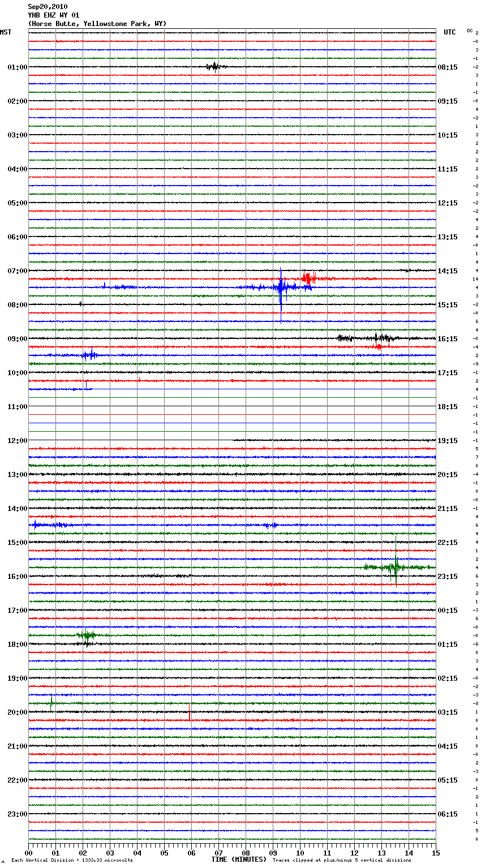The width and height of the screenshot is (481, 868).
Task: Click the 09 minute axis tick label
Action: click(273, 853)
